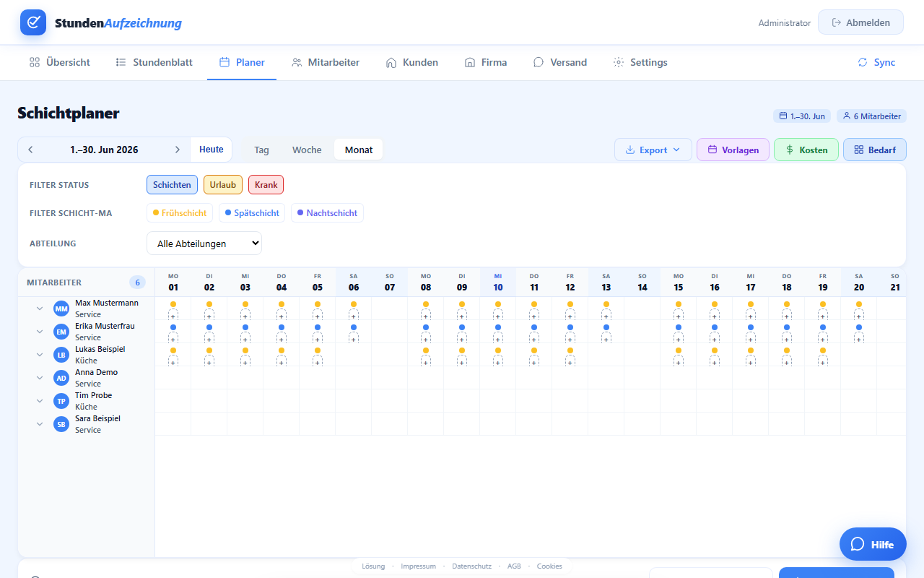The image size is (924, 578).
Task: Open the Stundenblatt tab
Action: coord(154,62)
